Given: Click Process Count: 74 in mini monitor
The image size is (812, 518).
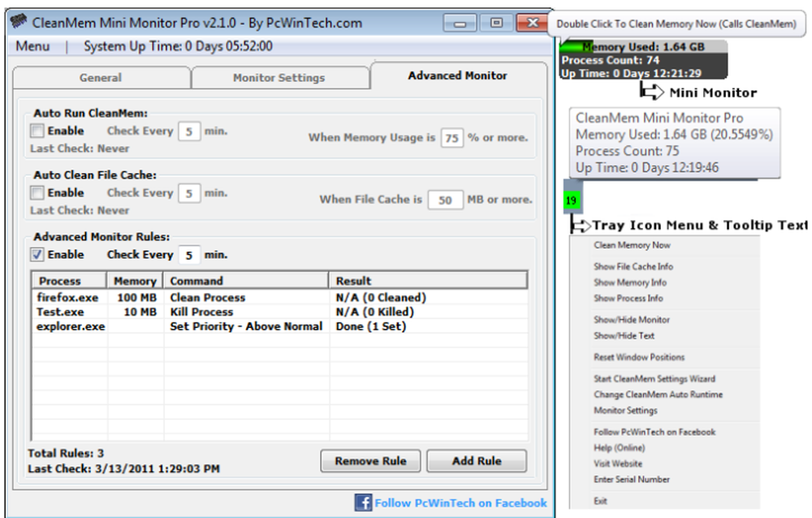Looking at the screenshot, I should click(611, 60).
